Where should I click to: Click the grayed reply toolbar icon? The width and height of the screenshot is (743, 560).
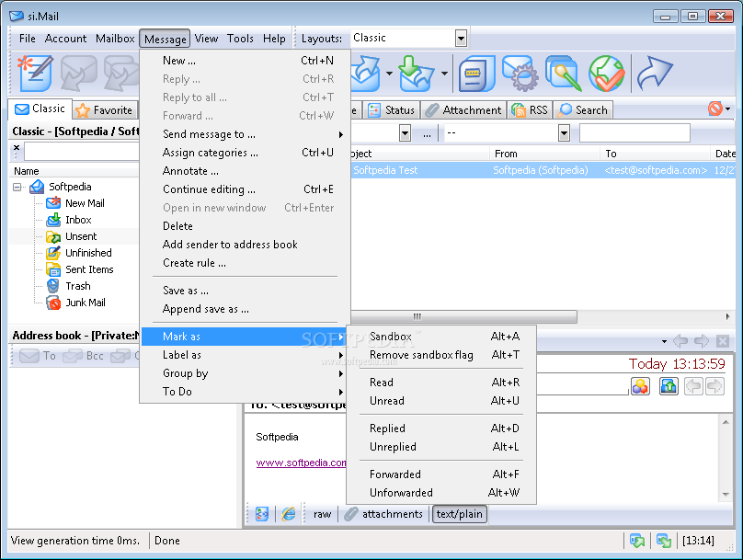79,74
